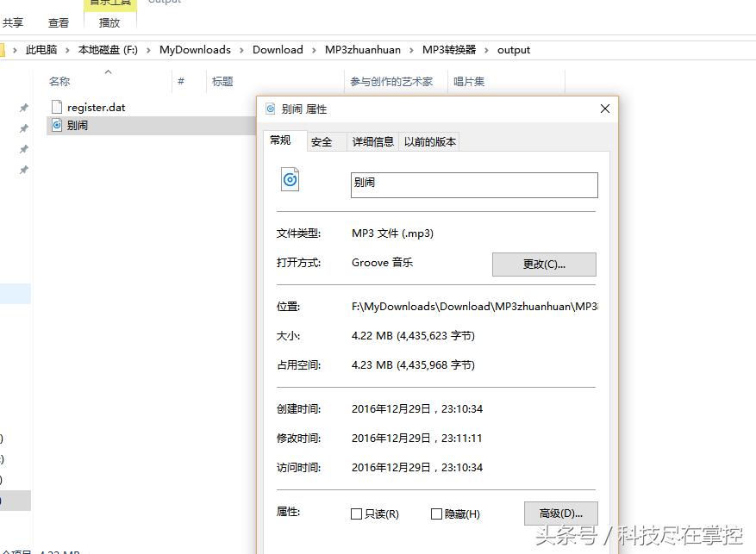Enable the 隐藏(H) checkbox
This screenshot has height=554, width=756.
click(436, 513)
